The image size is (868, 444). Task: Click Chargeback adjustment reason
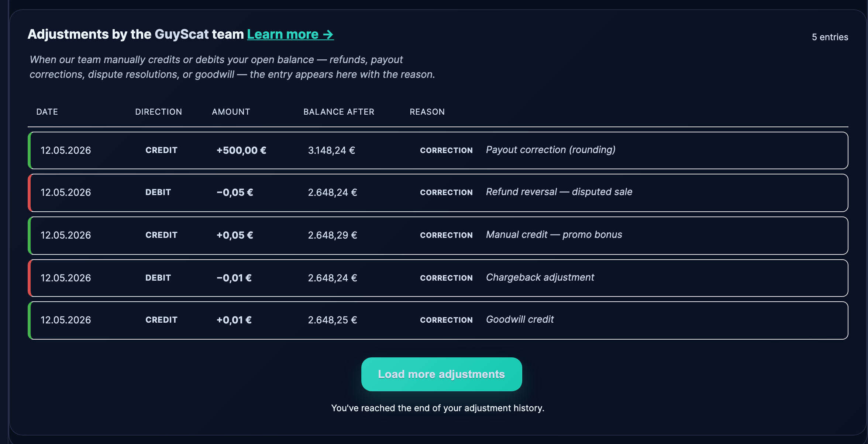pyautogui.click(x=540, y=277)
